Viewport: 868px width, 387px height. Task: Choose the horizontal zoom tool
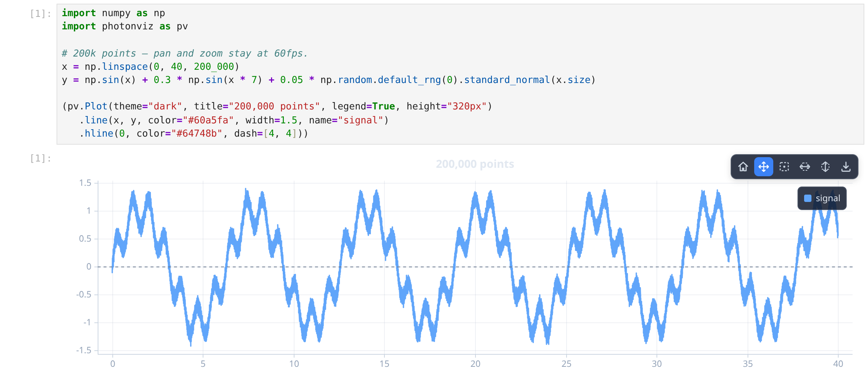tap(805, 167)
